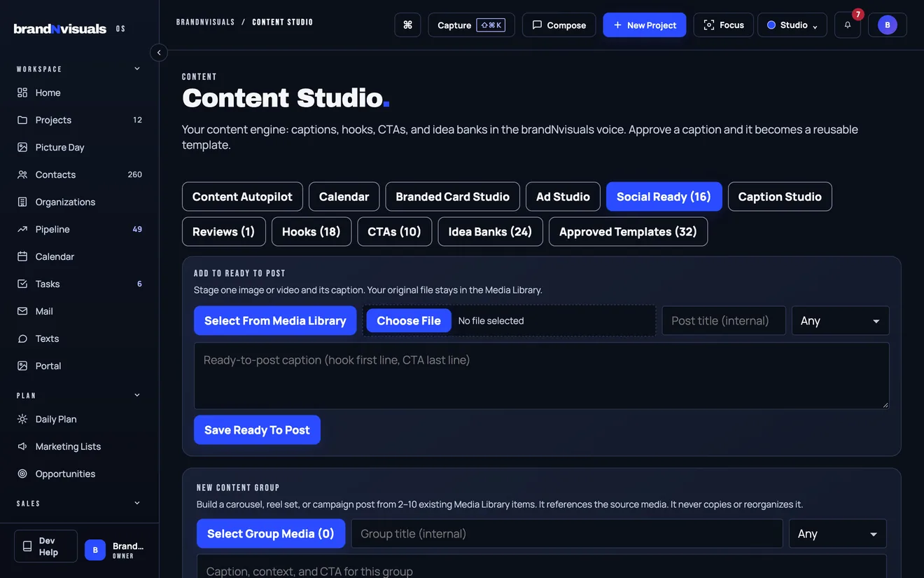This screenshot has height=578, width=924.
Task: Click the Tasks checkbox icon
Action: 22,284
